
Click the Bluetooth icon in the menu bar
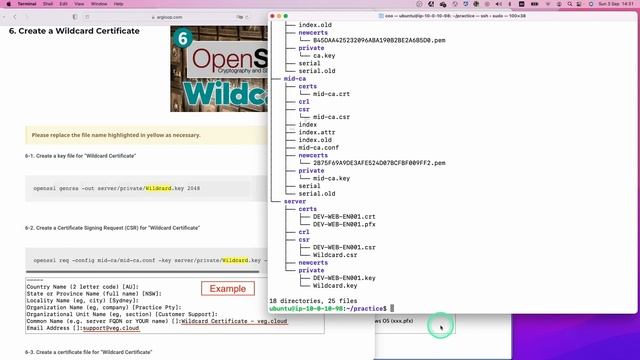click(x=510, y=4)
